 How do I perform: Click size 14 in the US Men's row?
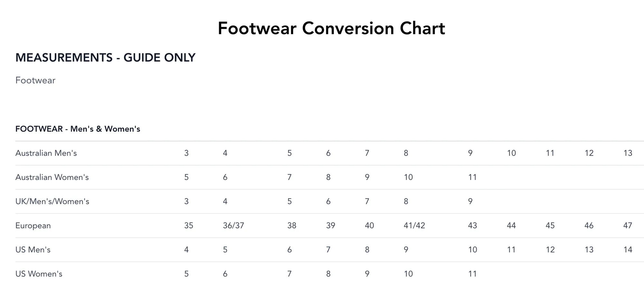(x=628, y=250)
